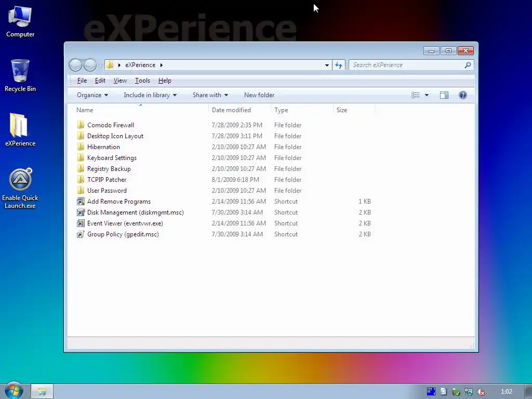Click the Explorer taskbar button
Viewport: 532px width, 399px height.
(x=42, y=392)
